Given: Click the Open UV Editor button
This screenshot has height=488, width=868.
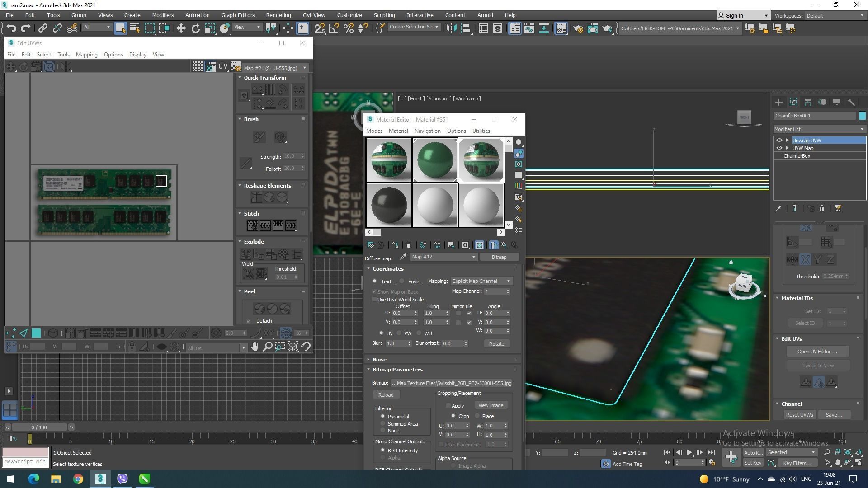Looking at the screenshot, I should coord(817,352).
